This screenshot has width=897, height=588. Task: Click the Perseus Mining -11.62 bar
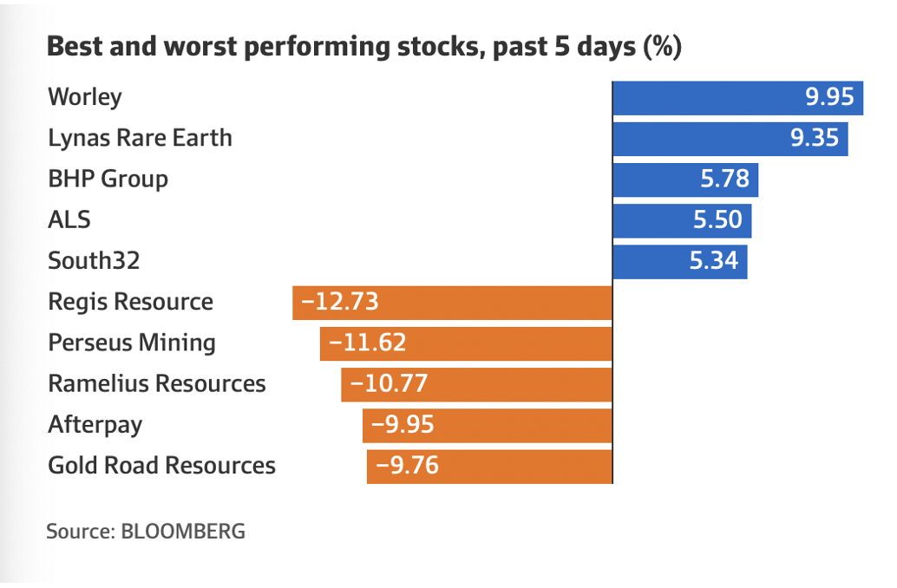point(466,343)
